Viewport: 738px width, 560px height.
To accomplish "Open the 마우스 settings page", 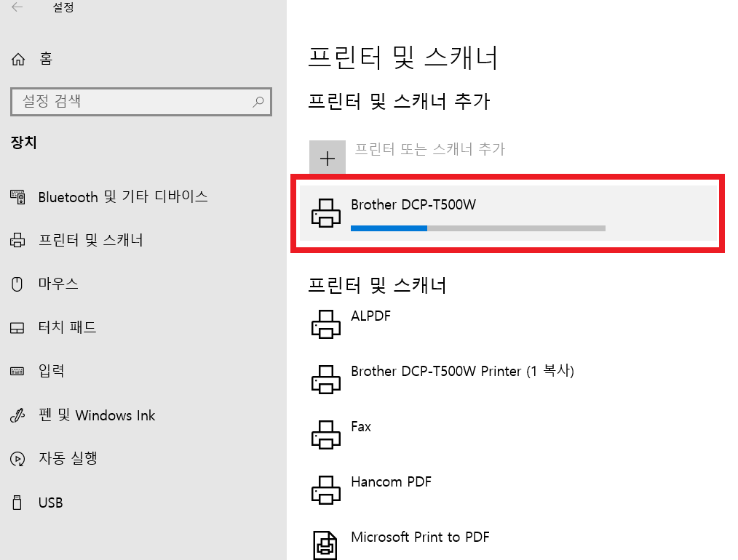I will tap(58, 284).
